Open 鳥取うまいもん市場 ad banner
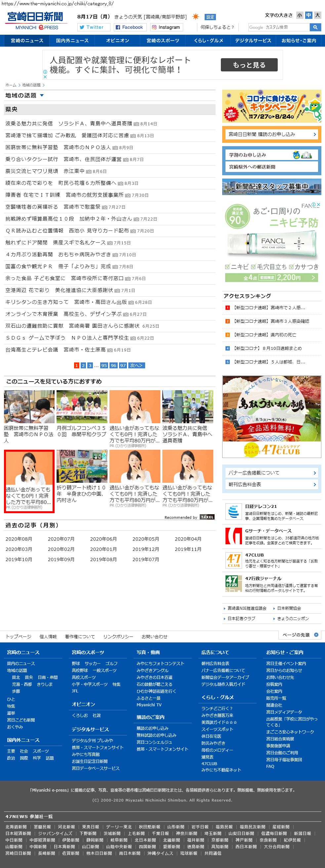Viewport: 325px width, 868px height. coord(271,417)
